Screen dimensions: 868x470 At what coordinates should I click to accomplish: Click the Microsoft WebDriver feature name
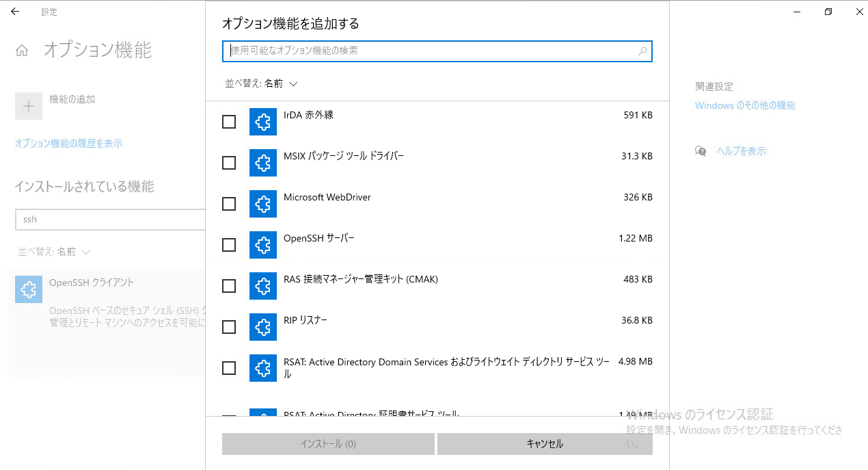coord(327,197)
